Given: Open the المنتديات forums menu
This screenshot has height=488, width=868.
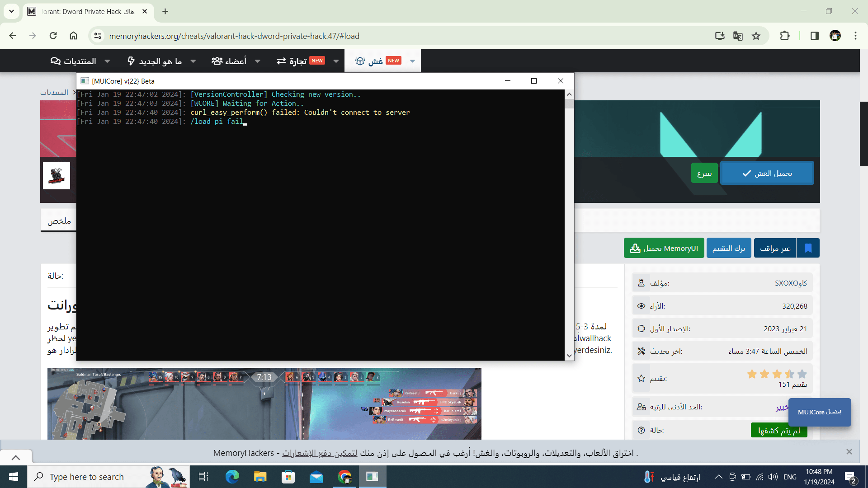Looking at the screenshot, I should click(x=74, y=61).
